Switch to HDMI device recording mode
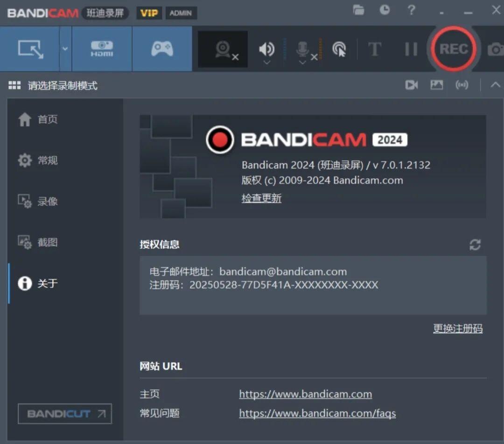Viewport: 504px width, 444px height. coord(102,49)
